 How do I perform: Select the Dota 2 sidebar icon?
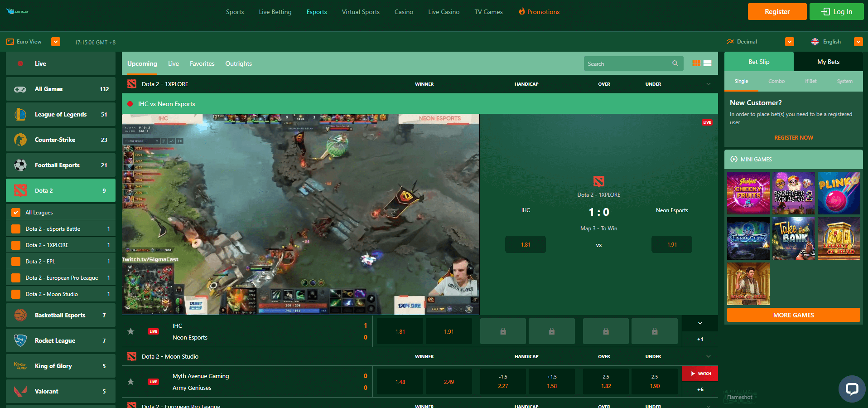pos(20,190)
